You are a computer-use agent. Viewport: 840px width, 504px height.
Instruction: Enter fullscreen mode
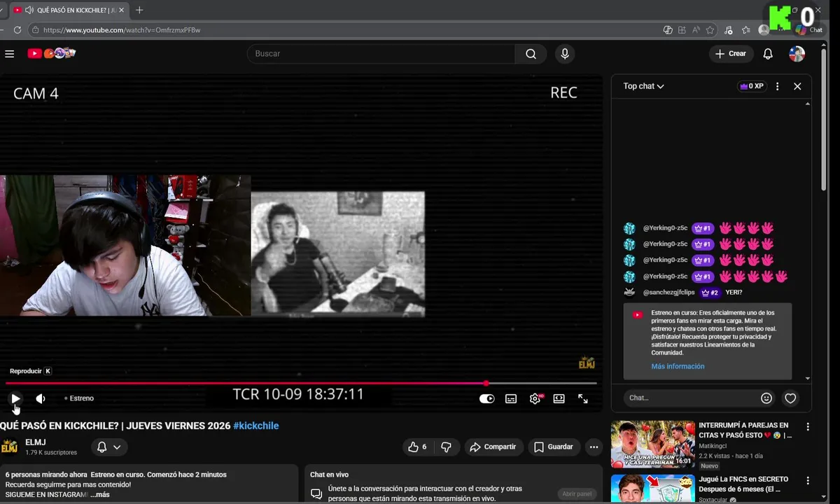coord(583,398)
